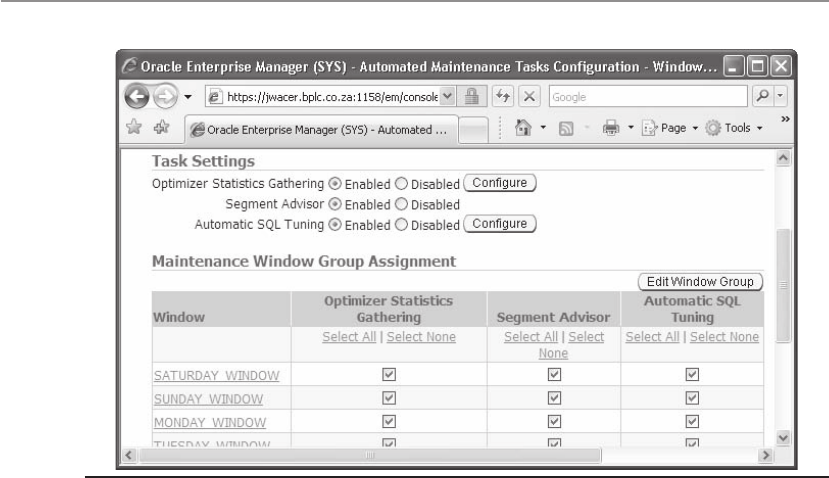829x478 pixels.
Task: Toggle SUNDAY_WINDOW Segment Advisor checkbox
Action: click(x=554, y=398)
